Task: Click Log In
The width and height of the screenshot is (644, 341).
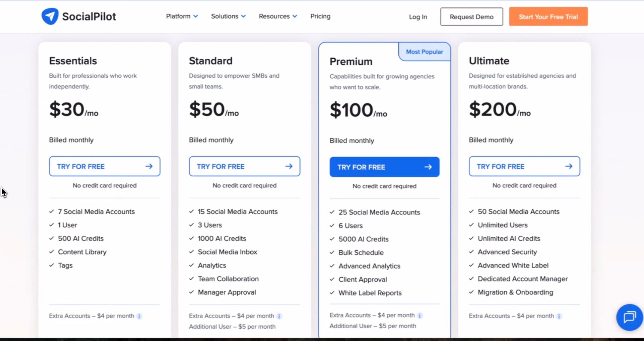Action: 418,17
